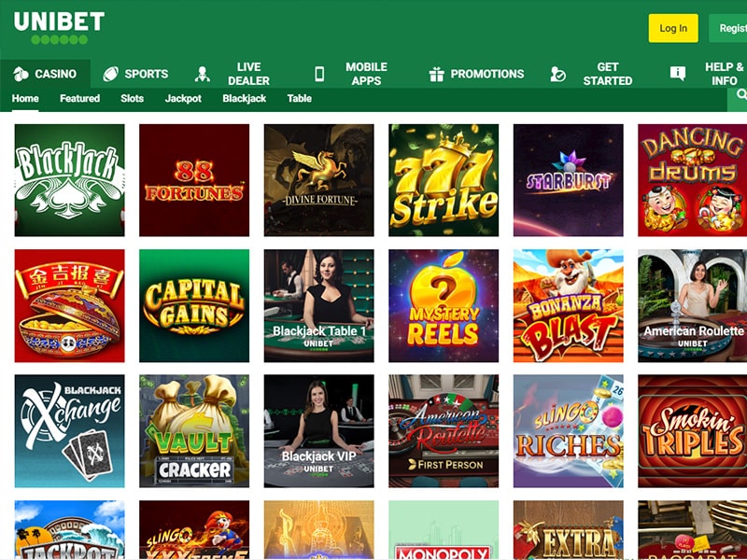Screen dimensions: 747x560
Task: Click the Unibet logo
Action: pyautogui.click(x=59, y=28)
